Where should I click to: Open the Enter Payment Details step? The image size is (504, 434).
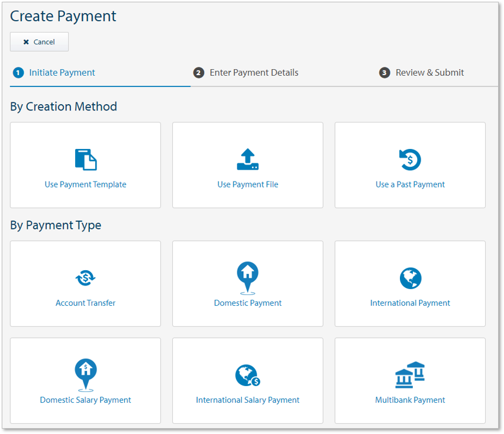point(254,72)
